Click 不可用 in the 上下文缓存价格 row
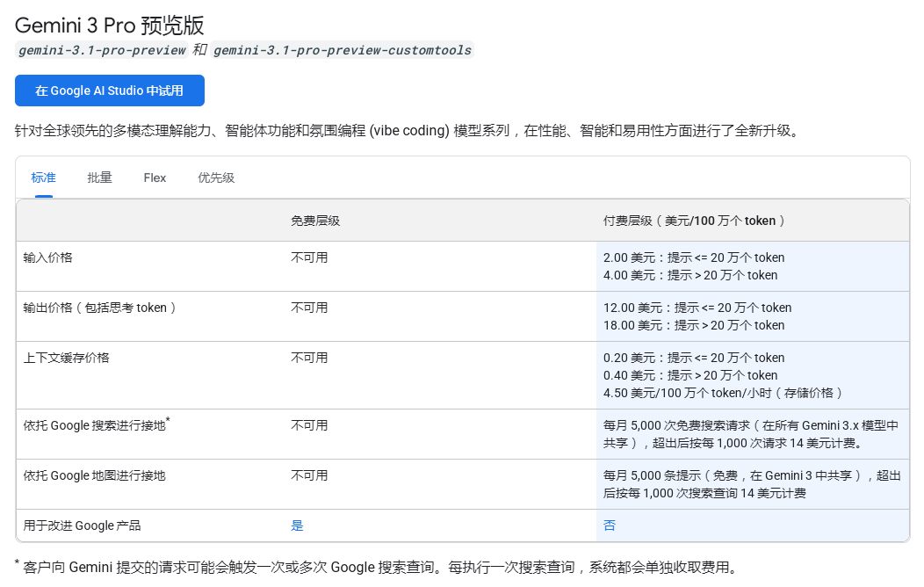This screenshot has width=924, height=587. (309, 358)
